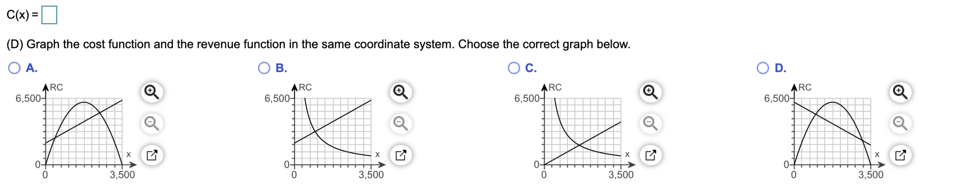Image resolution: width=980 pixels, height=195 pixels.
Task: Zoom in on graph A
Action: pyautogui.click(x=152, y=92)
